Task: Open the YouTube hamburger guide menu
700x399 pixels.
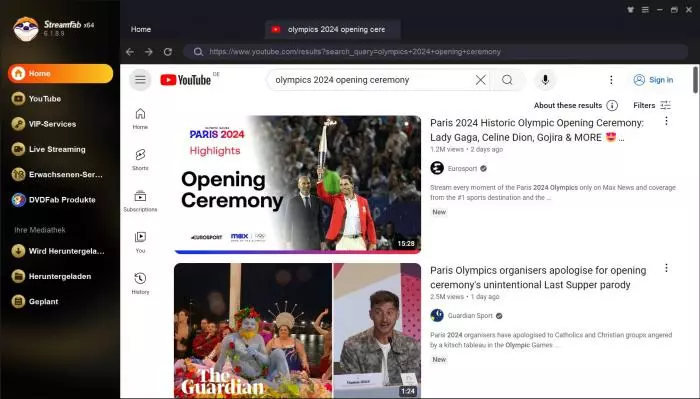Action: pos(140,80)
